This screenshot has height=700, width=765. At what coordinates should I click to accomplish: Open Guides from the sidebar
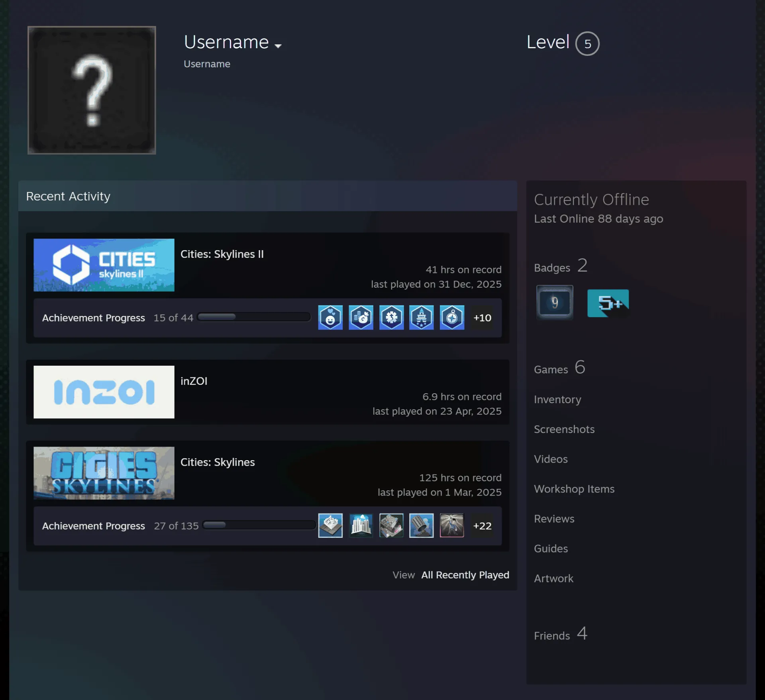[x=551, y=549]
